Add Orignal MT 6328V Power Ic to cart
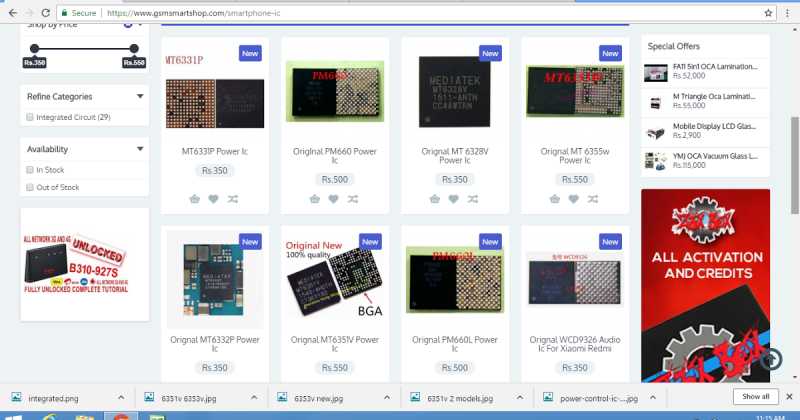 pos(435,199)
